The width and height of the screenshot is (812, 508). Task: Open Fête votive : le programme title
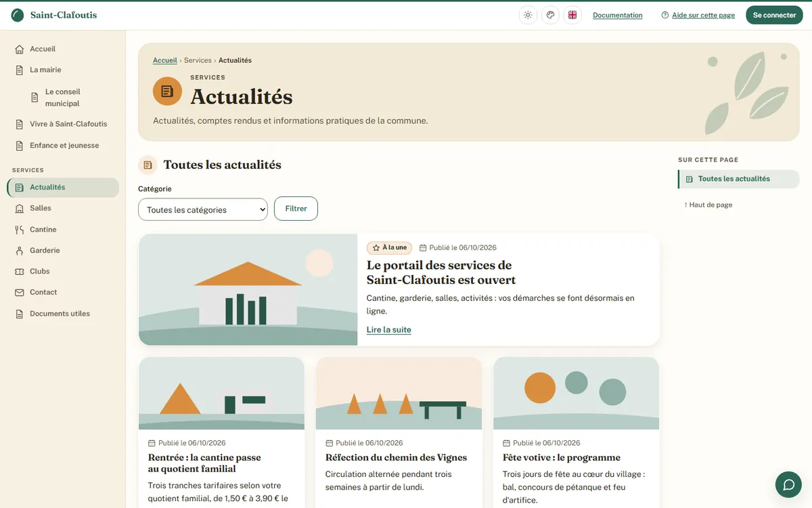562,458
